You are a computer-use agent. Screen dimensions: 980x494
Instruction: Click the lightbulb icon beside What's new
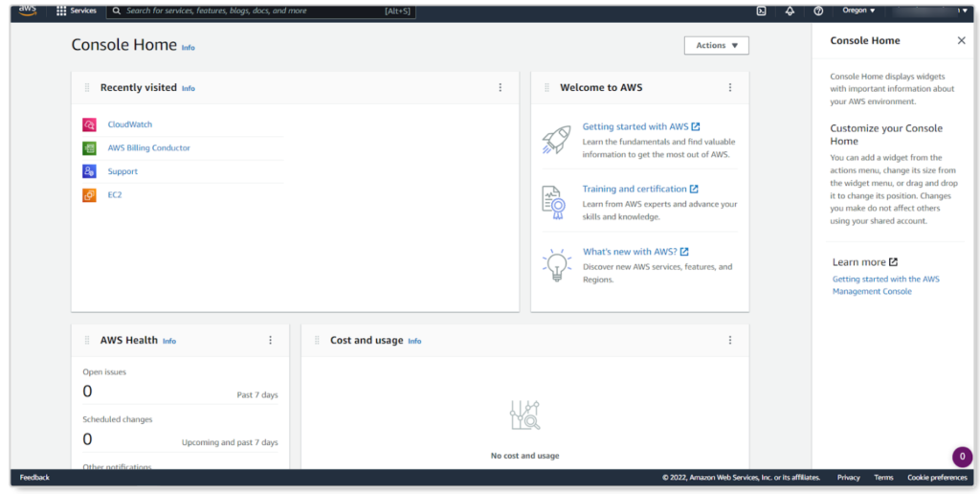click(x=556, y=265)
